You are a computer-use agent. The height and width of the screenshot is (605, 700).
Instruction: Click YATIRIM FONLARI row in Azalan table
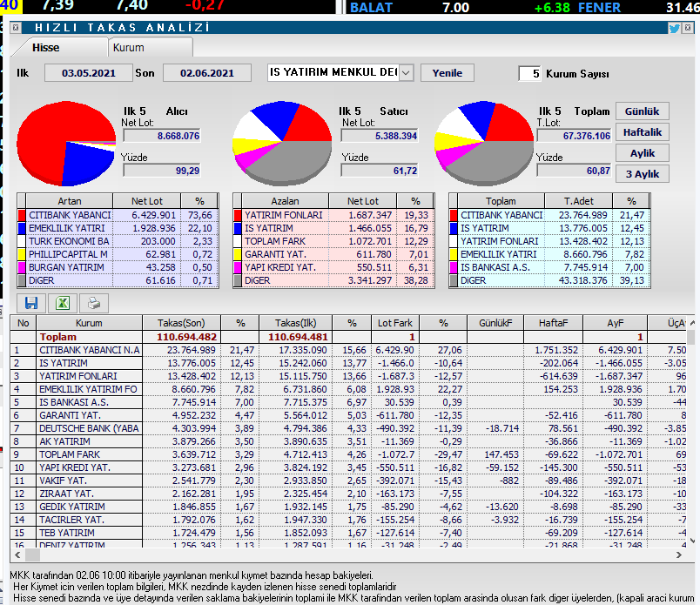click(x=333, y=215)
